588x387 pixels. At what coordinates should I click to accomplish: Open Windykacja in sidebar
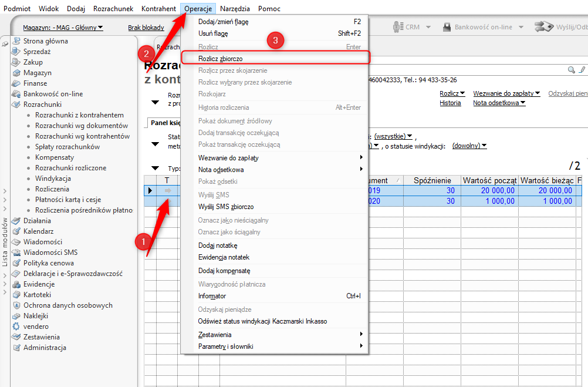coord(53,179)
